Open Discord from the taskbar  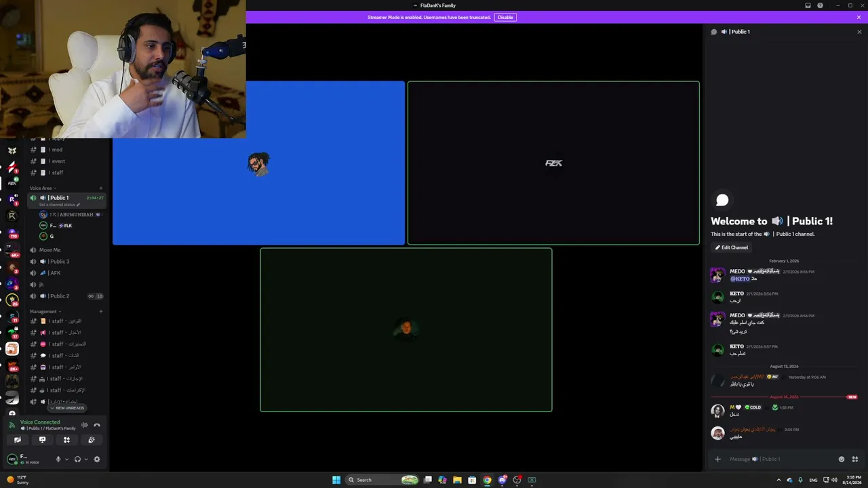point(502,480)
